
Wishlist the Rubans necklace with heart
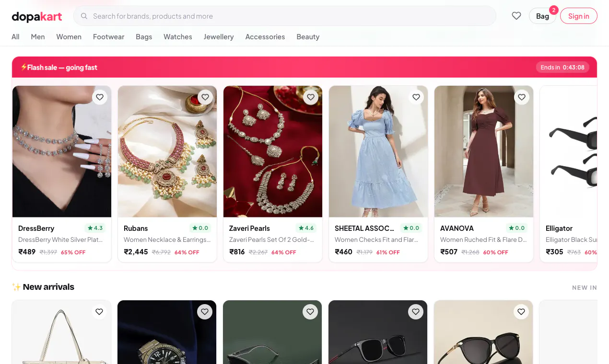point(205,97)
